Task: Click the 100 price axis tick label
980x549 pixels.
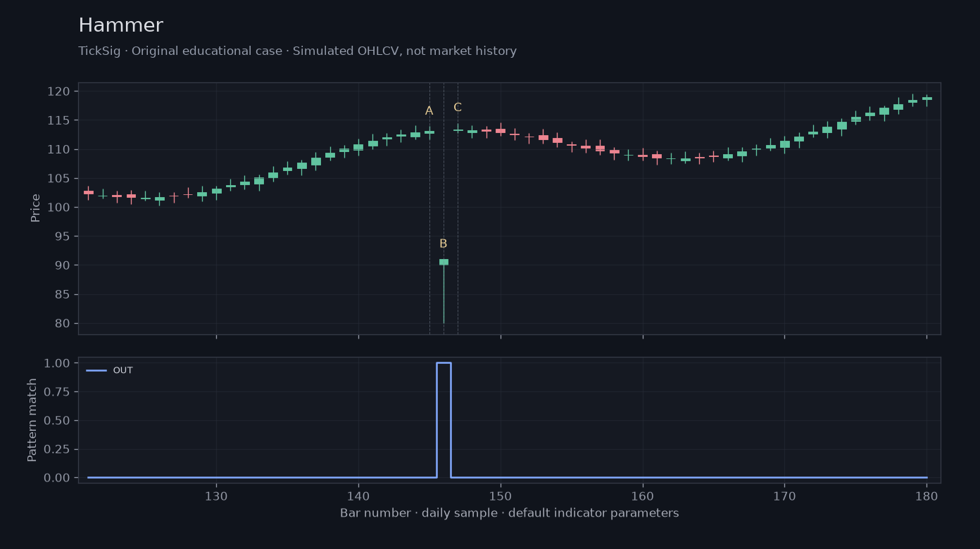Action: 59,208
